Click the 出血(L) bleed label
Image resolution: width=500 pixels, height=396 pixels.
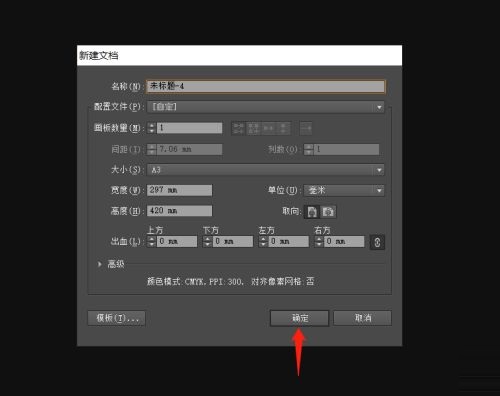pyautogui.click(x=126, y=242)
